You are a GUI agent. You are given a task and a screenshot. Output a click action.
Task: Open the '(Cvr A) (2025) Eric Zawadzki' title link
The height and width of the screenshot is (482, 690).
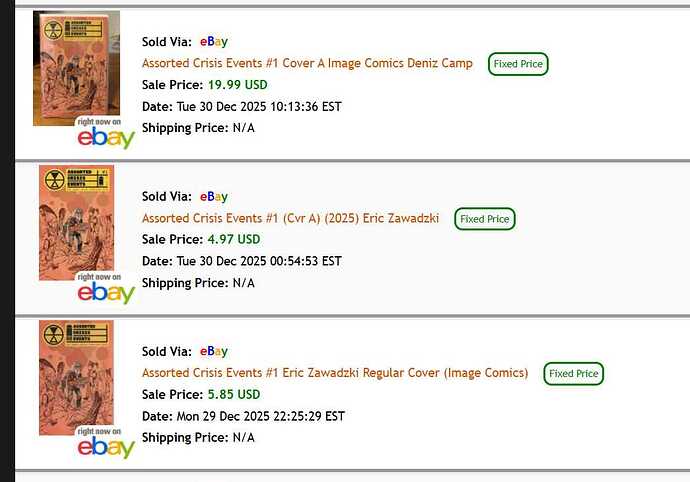(x=290, y=218)
